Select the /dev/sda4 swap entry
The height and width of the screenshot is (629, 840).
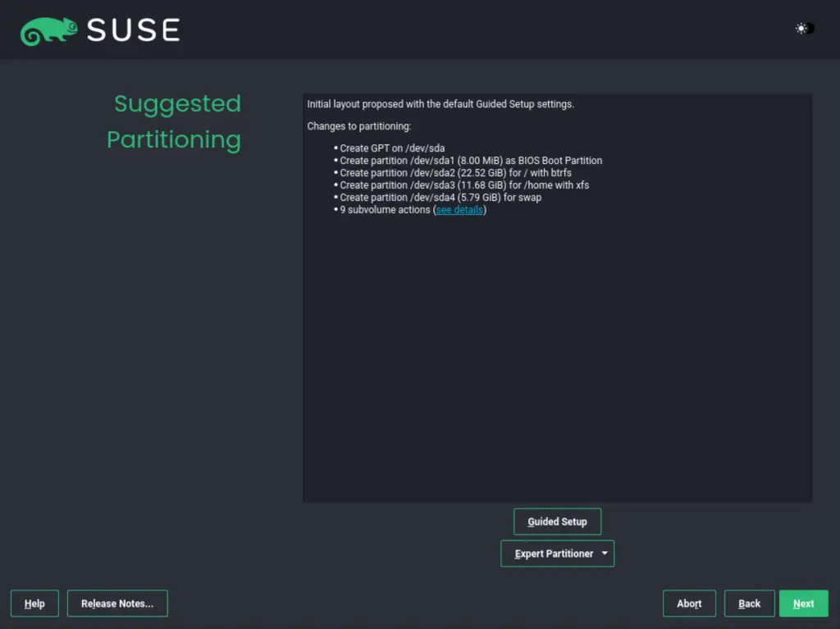[439, 198]
